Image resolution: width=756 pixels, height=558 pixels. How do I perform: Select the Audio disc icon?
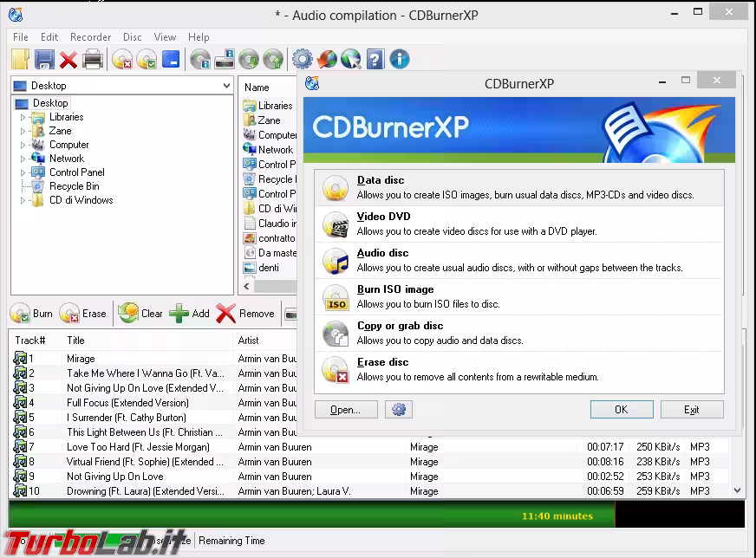335,261
